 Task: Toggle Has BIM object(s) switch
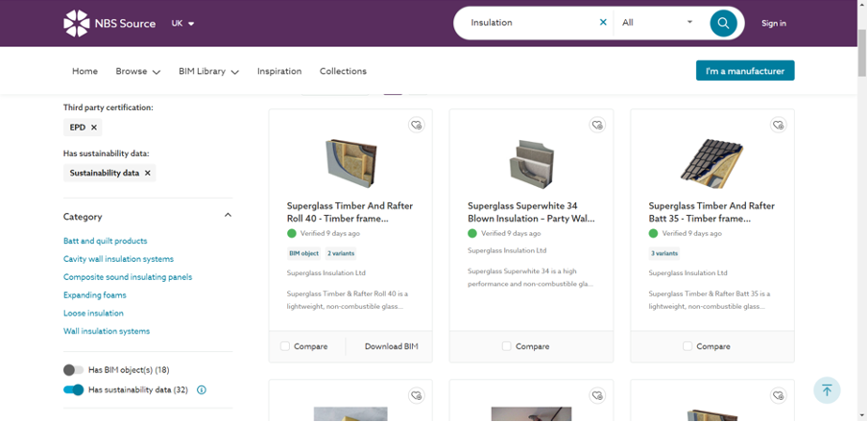[x=73, y=370]
